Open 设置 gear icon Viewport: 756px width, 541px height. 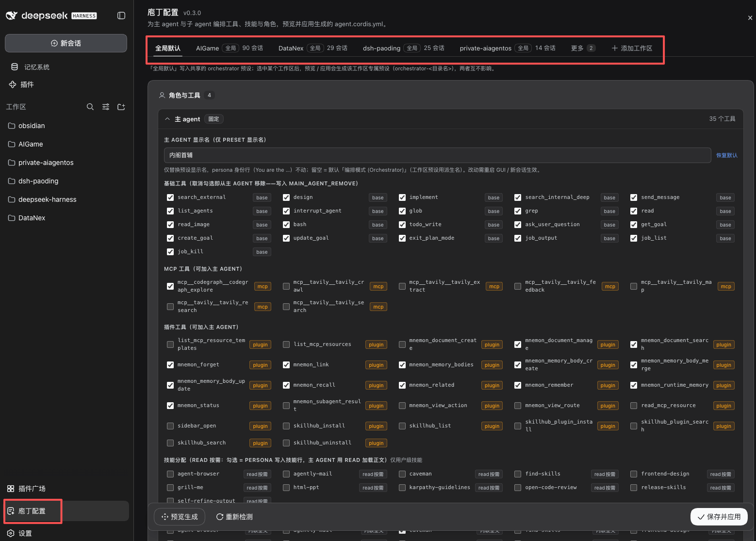(11, 533)
